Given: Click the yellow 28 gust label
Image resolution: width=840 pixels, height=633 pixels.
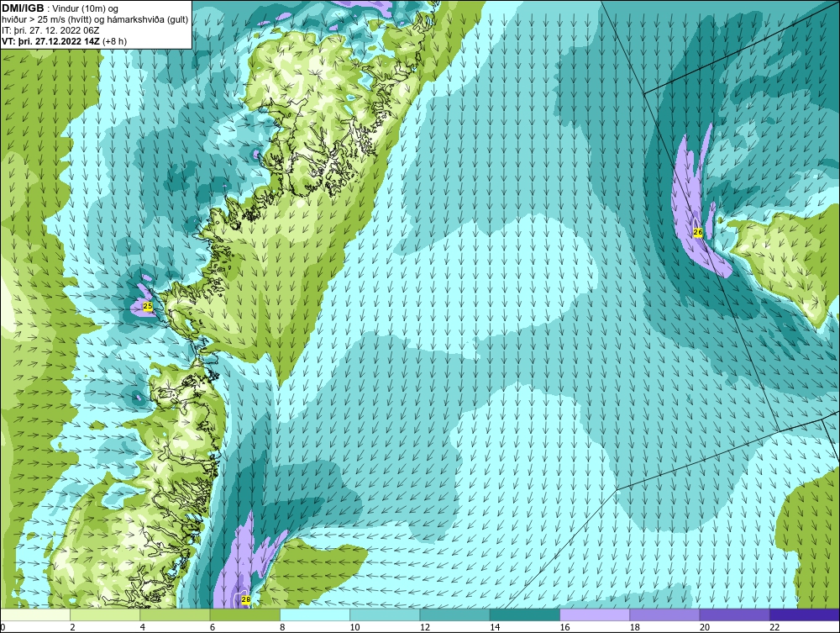Looking at the screenshot, I should click(x=246, y=599).
